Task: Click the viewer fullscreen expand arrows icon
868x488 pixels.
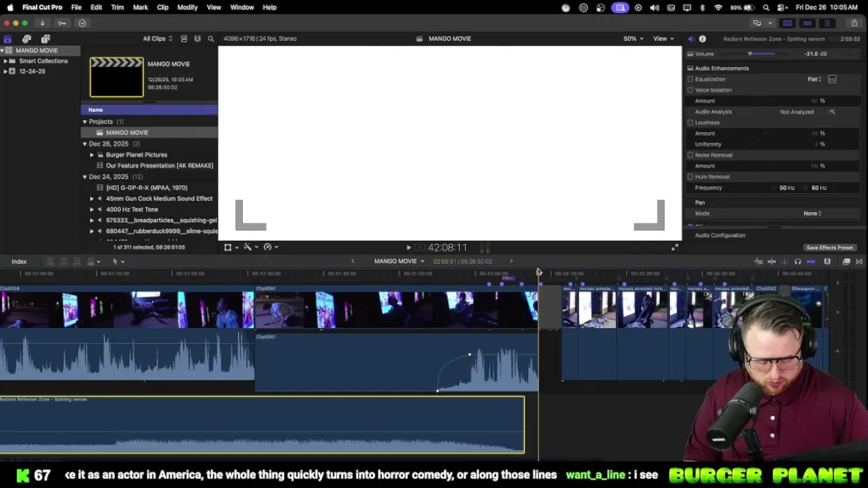Action: 675,247
